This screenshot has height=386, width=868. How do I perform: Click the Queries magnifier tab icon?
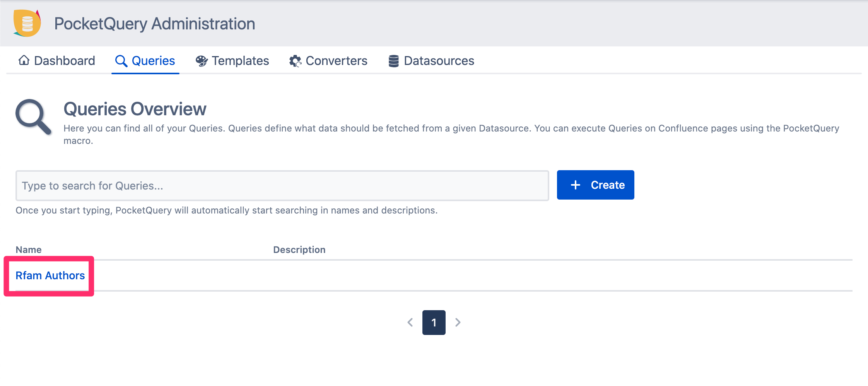pos(121,61)
